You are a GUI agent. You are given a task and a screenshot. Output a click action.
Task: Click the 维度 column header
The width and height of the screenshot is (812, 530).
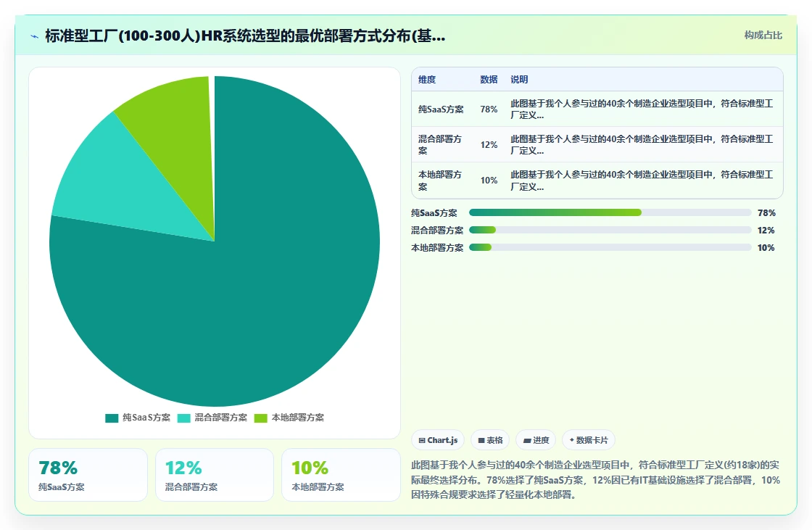[427, 79]
